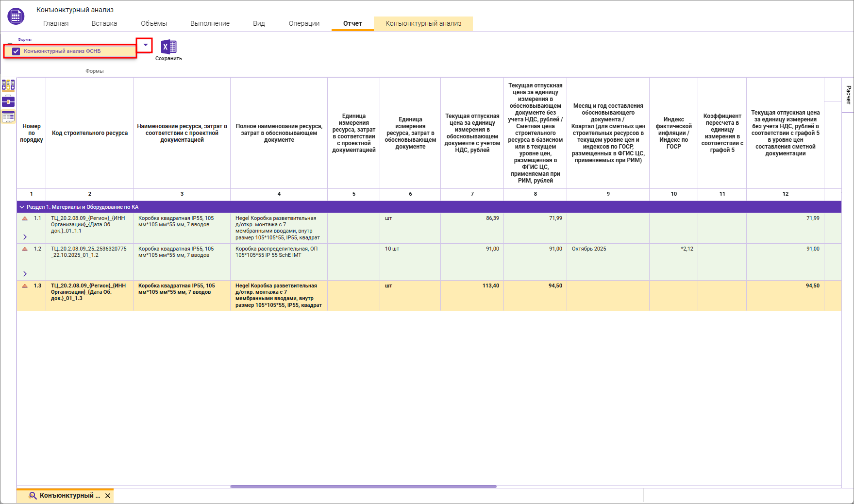This screenshot has height=504, width=854.
Task: Open the Выполнение ribbon tab
Action: pyautogui.click(x=210, y=23)
